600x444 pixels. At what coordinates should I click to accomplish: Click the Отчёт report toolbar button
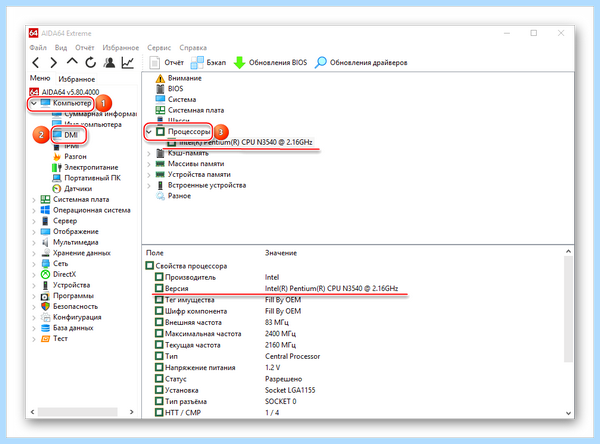166,62
